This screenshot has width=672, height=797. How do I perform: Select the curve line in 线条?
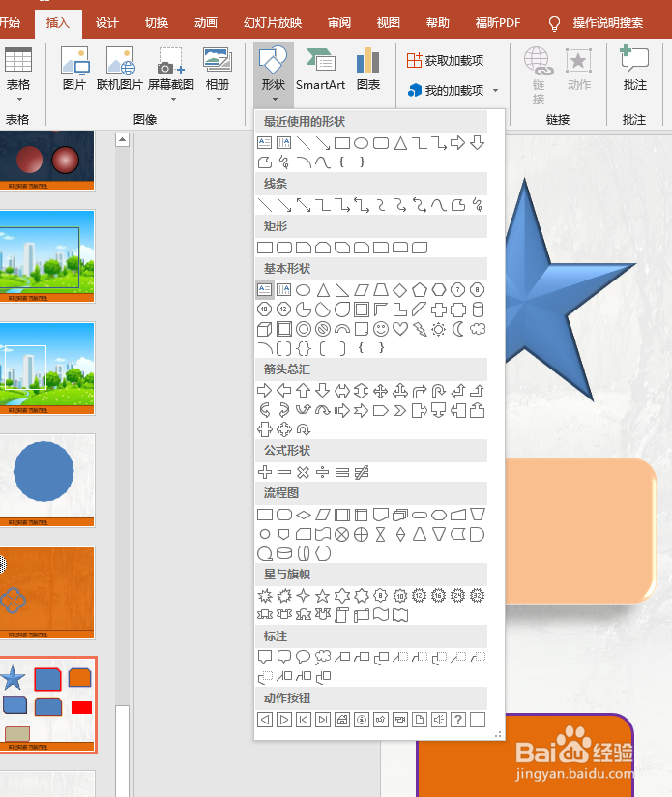(x=439, y=205)
